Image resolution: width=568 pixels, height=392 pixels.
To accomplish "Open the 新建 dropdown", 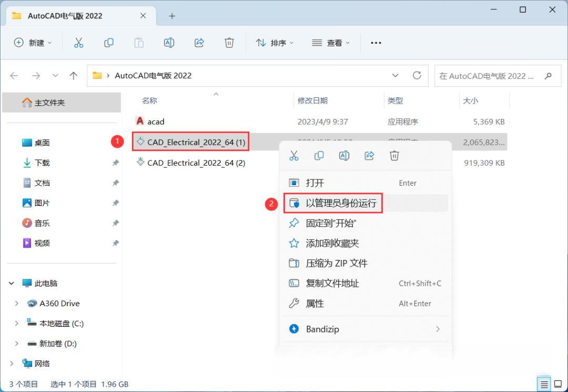I will [x=33, y=43].
